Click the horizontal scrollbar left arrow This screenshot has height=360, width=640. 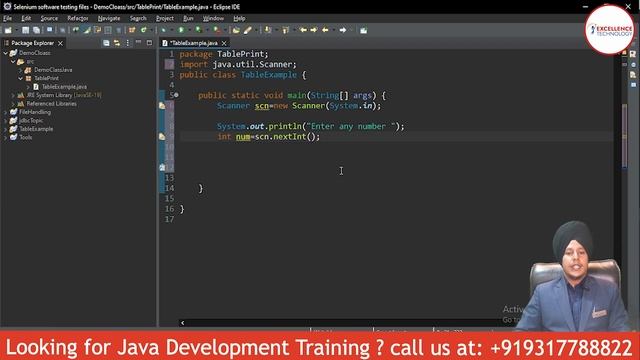pyautogui.click(x=182, y=323)
